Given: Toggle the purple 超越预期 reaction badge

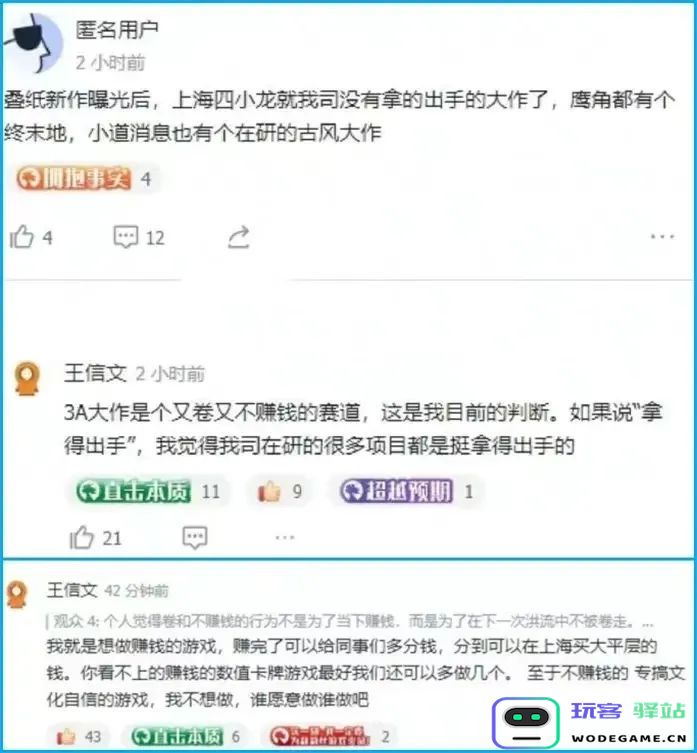Looking at the screenshot, I should point(407,491).
